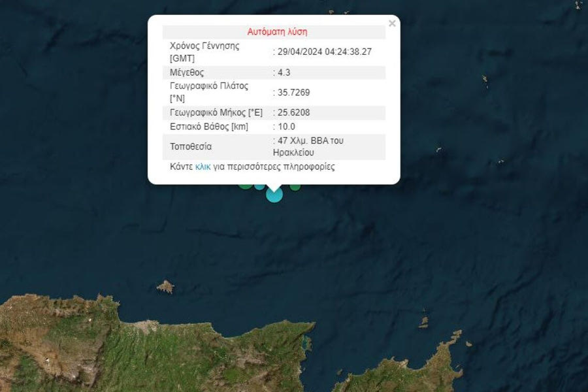Image resolution: width=588 pixels, height=392 pixels.
Task: Click the focal depth value 10.0
Action: tap(286, 127)
